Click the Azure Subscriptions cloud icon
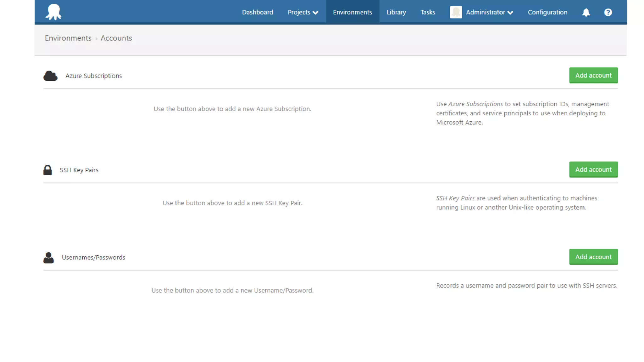644x362 pixels. pyautogui.click(x=50, y=76)
